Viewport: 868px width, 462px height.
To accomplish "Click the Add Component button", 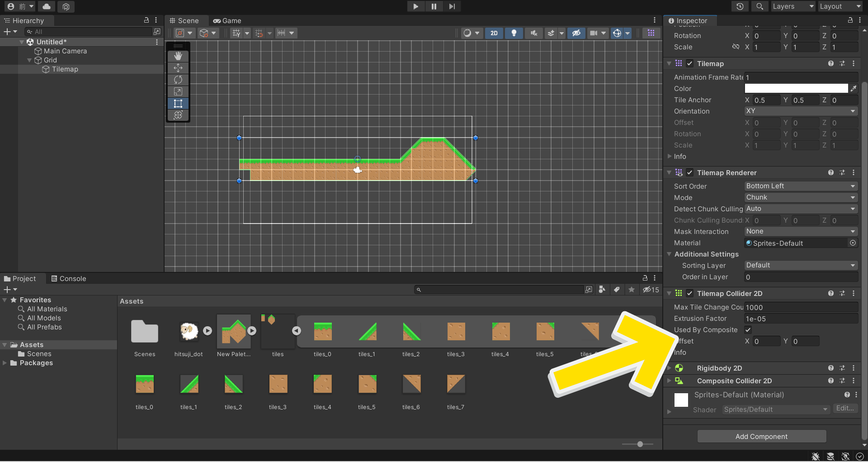I will point(761,437).
